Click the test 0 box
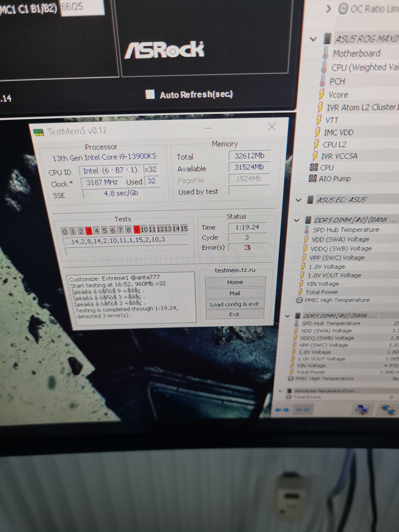 65,232
